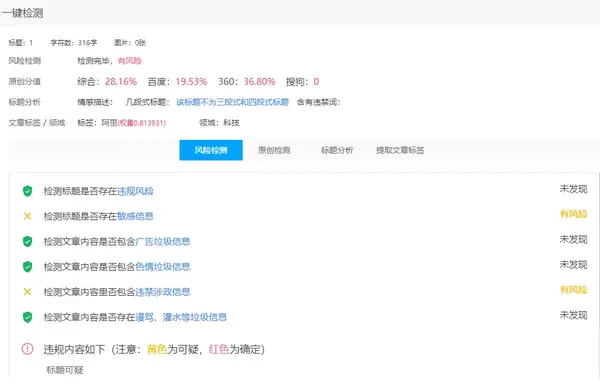Viewport: 600px width, 384px height.
Task: Open the 谩骂、灌水等垃圾信息 link
Action: coord(181,317)
